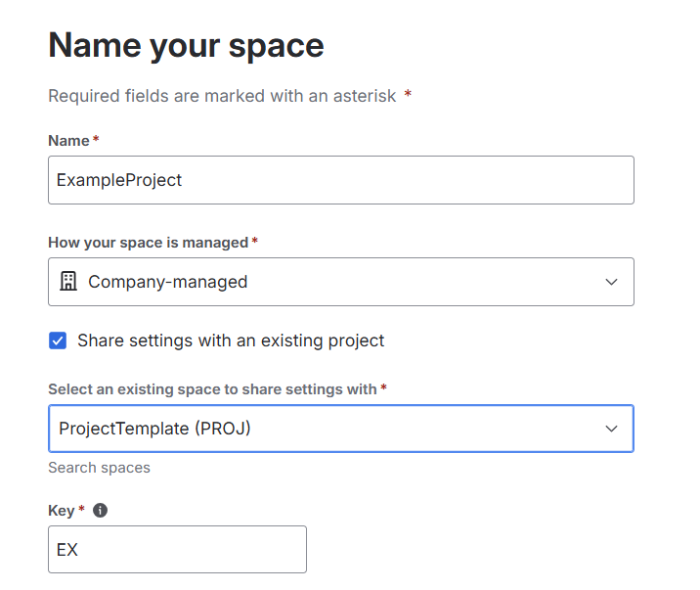Viewport: 700px width, 590px height.
Task: Click the info icon beside Key label
Action: click(100, 511)
